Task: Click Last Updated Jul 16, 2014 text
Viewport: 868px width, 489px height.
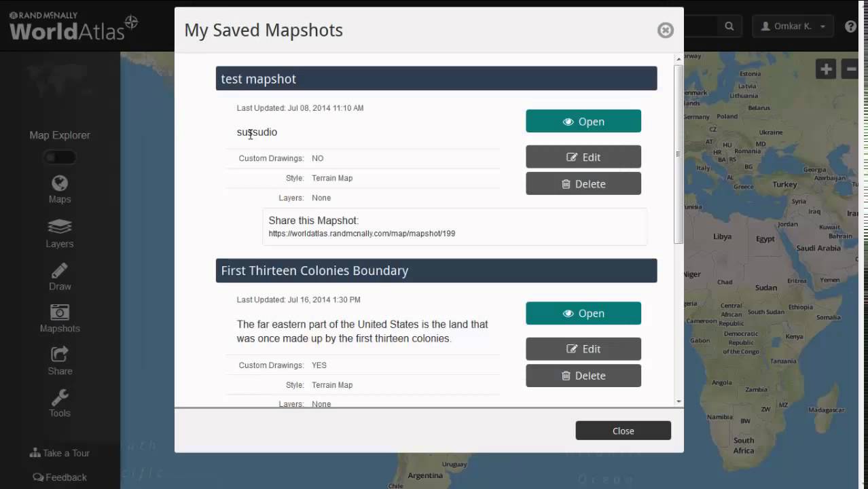Action: click(x=299, y=300)
